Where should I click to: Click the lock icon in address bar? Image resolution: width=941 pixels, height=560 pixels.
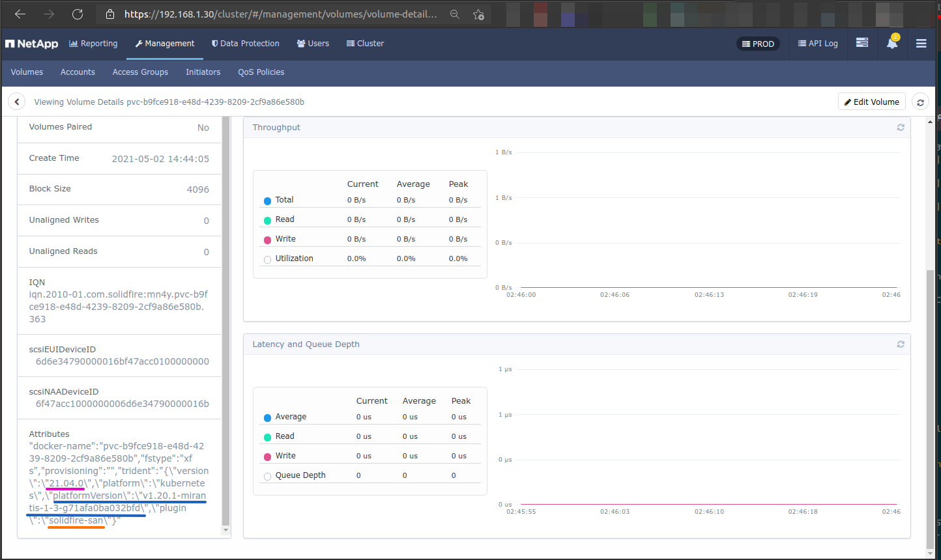click(109, 14)
